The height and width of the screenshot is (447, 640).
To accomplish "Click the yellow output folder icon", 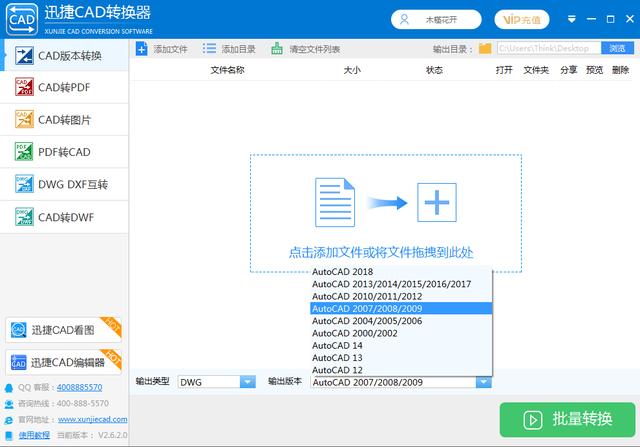I will (485, 49).
